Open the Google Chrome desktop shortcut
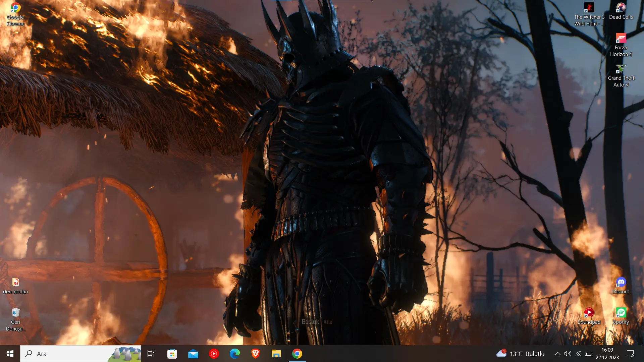Image resolution: width=644 pixels, height=362 pixels. (x=15, y=14)
